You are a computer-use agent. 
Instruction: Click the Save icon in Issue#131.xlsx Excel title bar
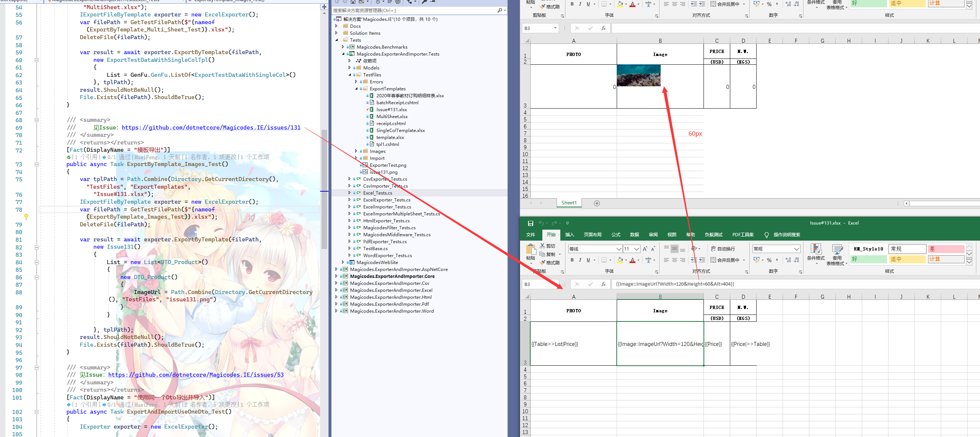tap(530, 223)
